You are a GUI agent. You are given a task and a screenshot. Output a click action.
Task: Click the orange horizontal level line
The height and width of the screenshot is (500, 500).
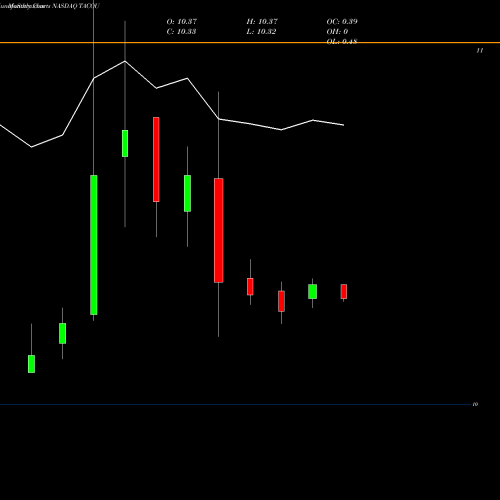250,43
